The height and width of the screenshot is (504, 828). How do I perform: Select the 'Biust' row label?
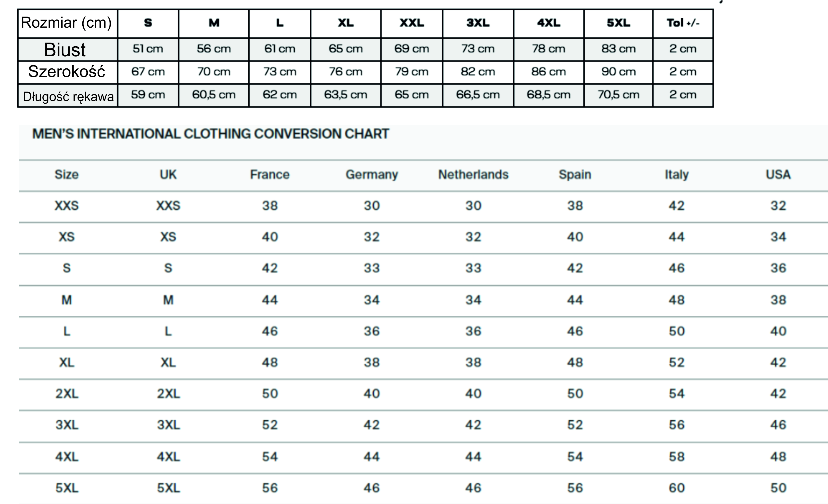[x=65, y=50]
